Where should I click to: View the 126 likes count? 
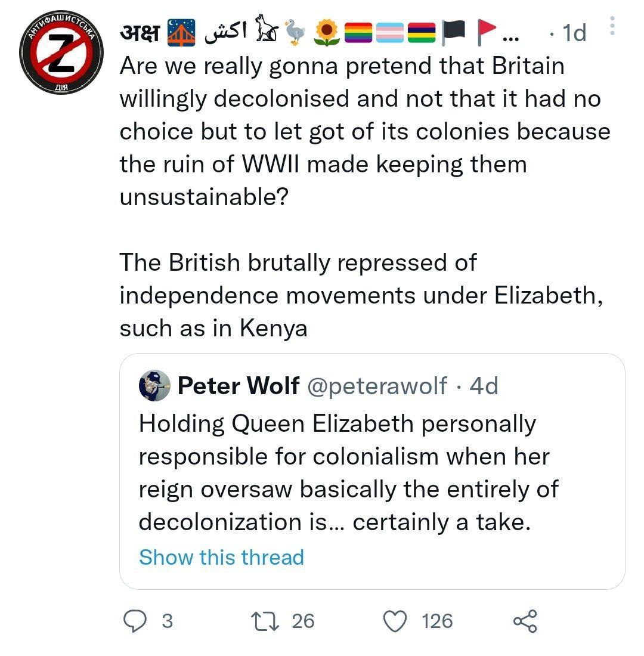tap(437, 621)
